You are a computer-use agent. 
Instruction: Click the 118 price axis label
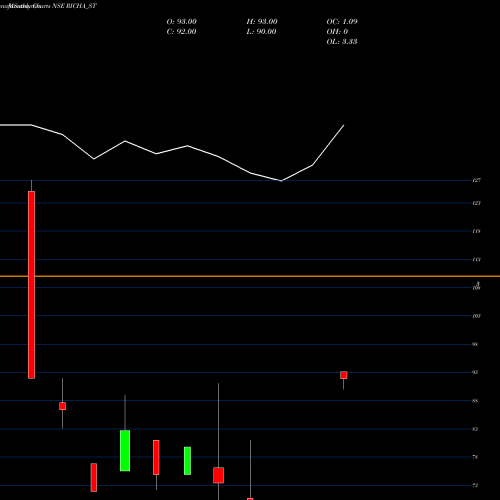click(x=476, y=231)
